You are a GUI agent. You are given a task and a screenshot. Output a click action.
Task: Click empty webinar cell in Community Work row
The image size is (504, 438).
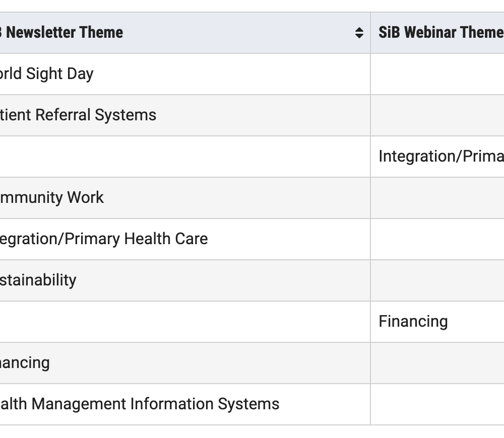coord(437,198)
